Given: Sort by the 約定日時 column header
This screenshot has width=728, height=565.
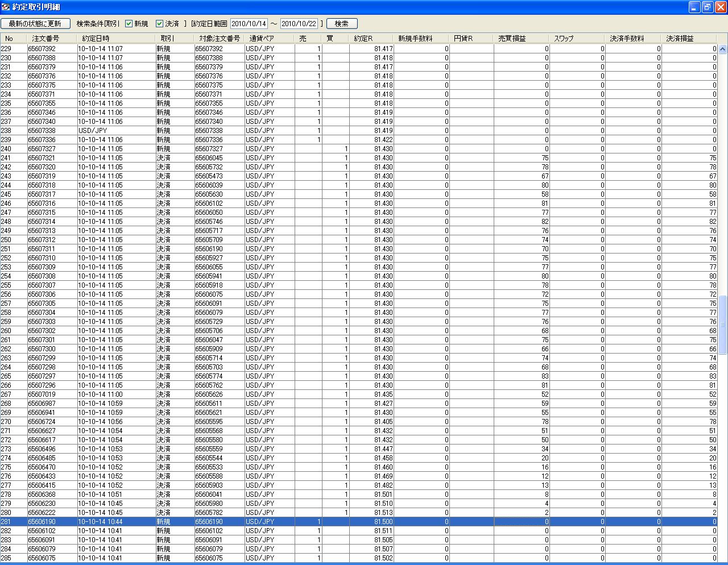Looking at the screenshot, I should click(116, 39).
